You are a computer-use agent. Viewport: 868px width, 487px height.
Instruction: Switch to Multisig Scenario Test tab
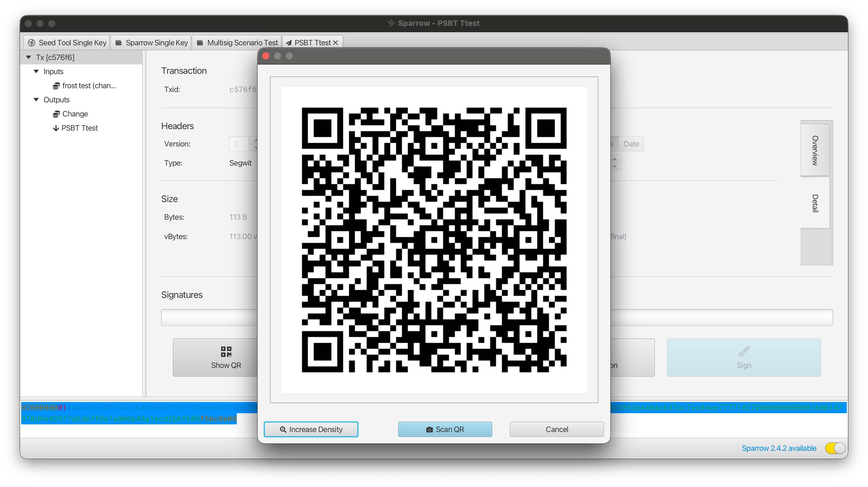[236, 43]
